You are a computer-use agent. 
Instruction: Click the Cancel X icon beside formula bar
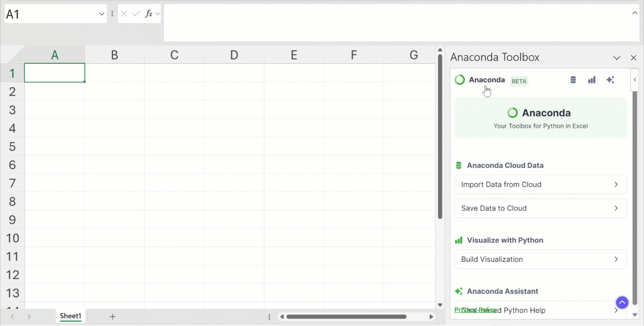click(124, 14)
